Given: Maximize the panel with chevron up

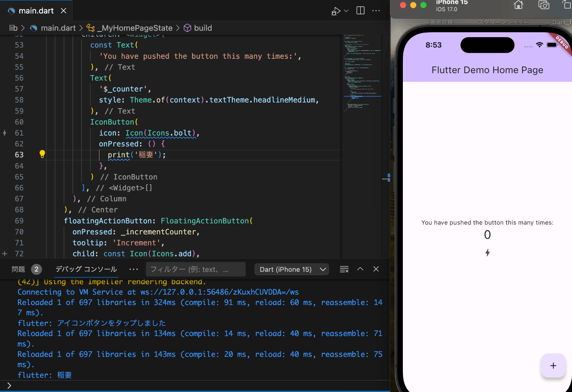Looking at the screenshot, I should click(x=360, y=269).
